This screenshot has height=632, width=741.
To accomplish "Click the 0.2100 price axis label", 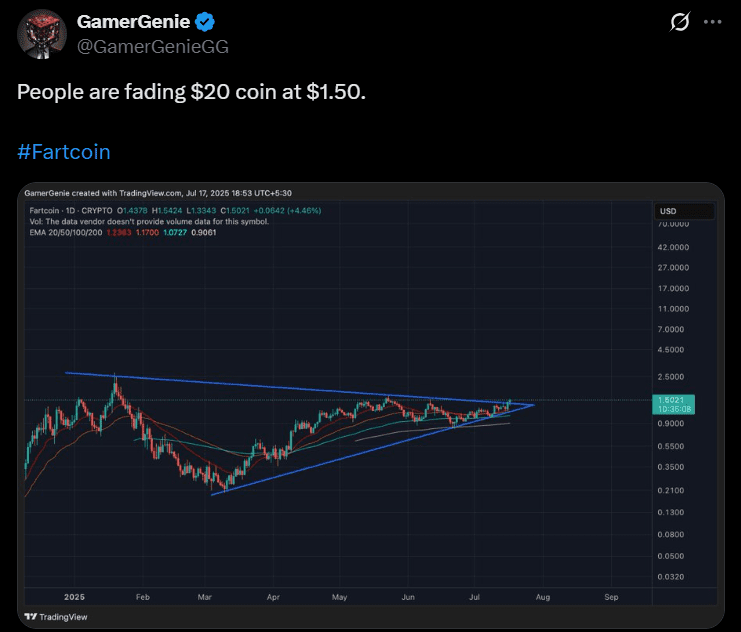I will [671, 491].
